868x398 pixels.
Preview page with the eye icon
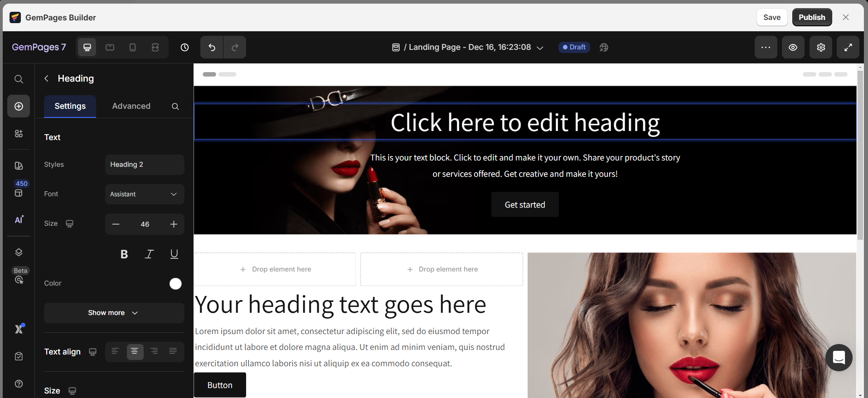click(793, 47)
